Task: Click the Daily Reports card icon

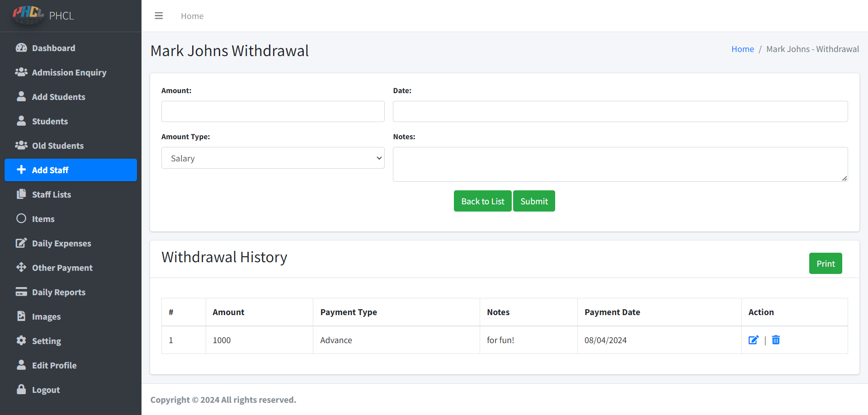Action: click(x=21, y=292)
